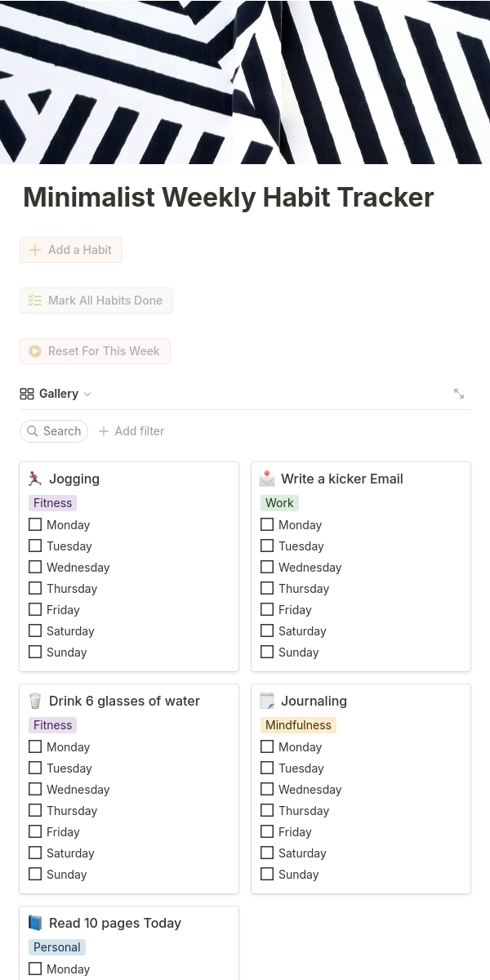Mark Sunday done for Journaling
Image resolution: width=490 pixels, height=980 pixels.
(267, 875)
